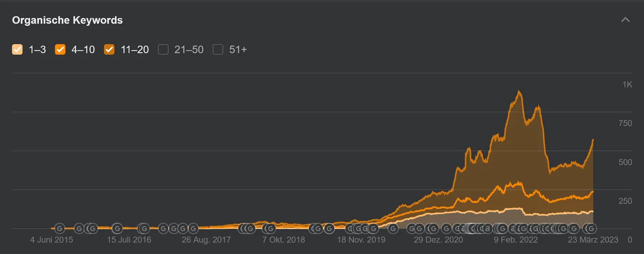Select the 29 Dez. 2020 date label
Viewport: 644px width, 254px height.
(x=438, y=240)
